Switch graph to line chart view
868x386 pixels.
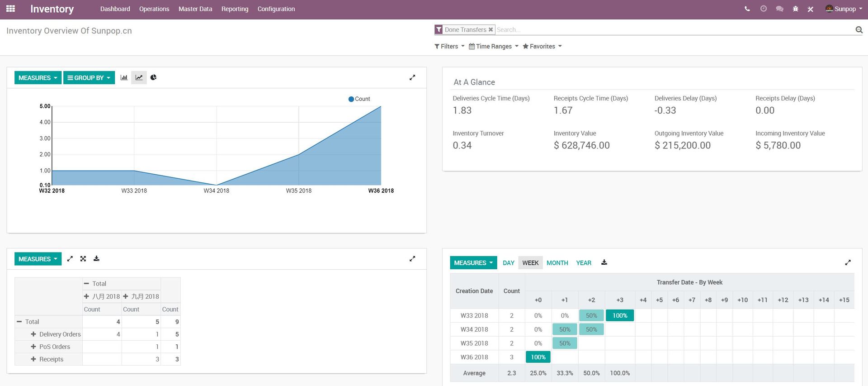tap(139, 77)
